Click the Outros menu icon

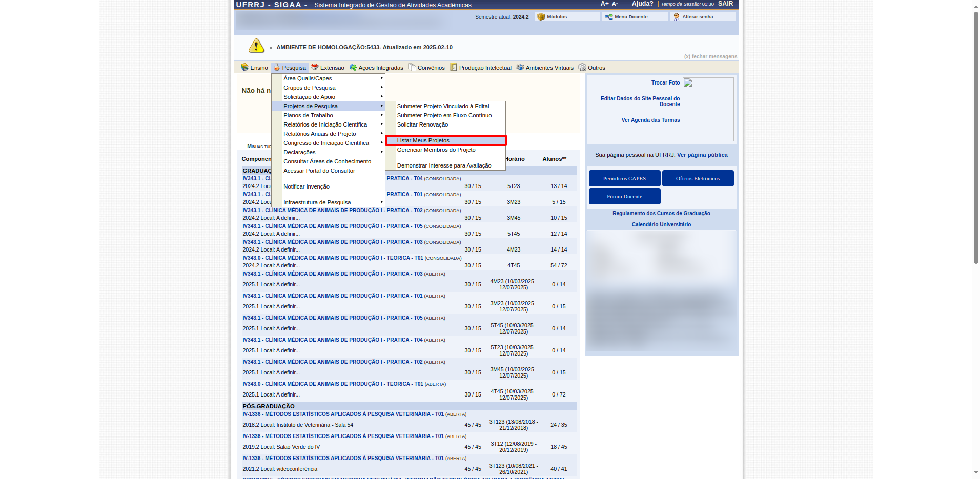click(x=582, y=67)
